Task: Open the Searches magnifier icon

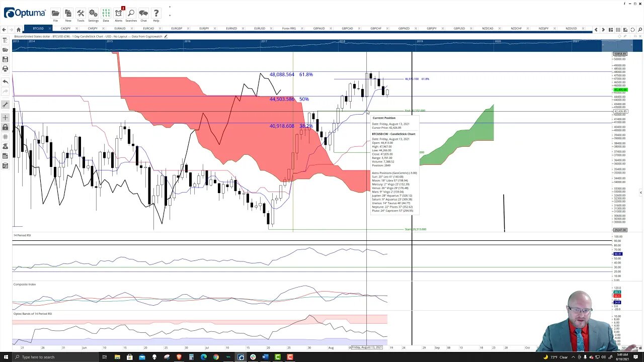Action: point(131,13)
